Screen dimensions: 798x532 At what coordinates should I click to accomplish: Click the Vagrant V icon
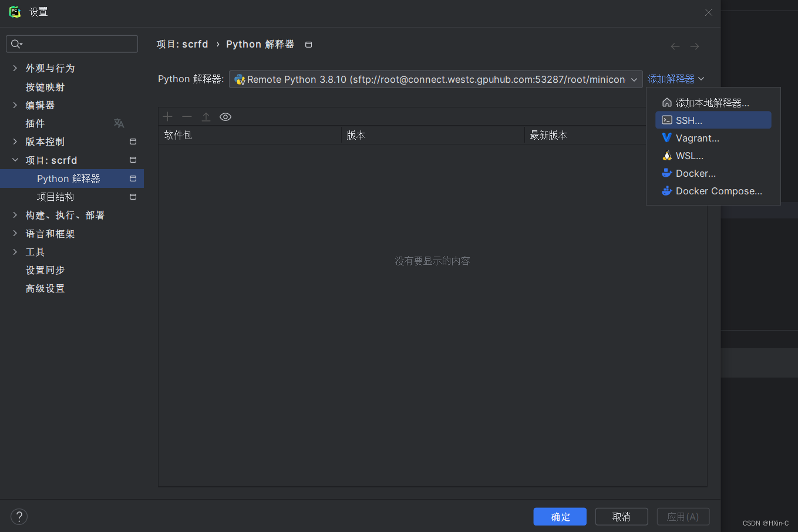coord(667,138)
